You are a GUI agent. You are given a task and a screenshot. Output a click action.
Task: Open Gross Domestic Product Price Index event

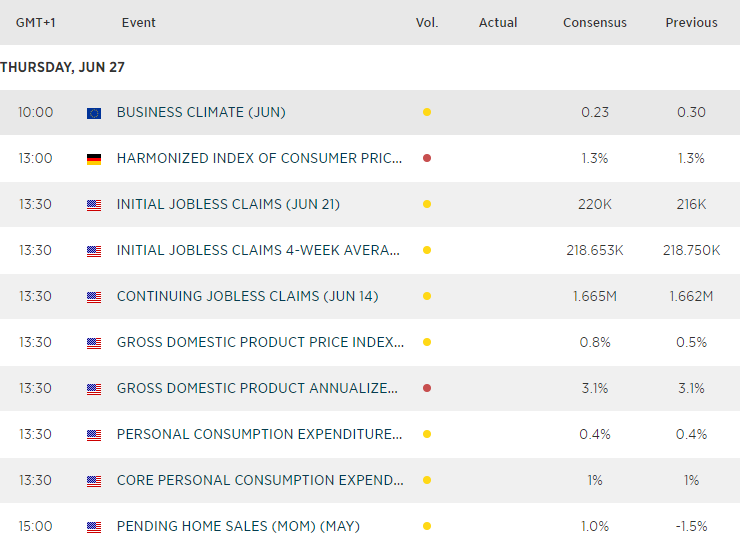tap(260, 342)
